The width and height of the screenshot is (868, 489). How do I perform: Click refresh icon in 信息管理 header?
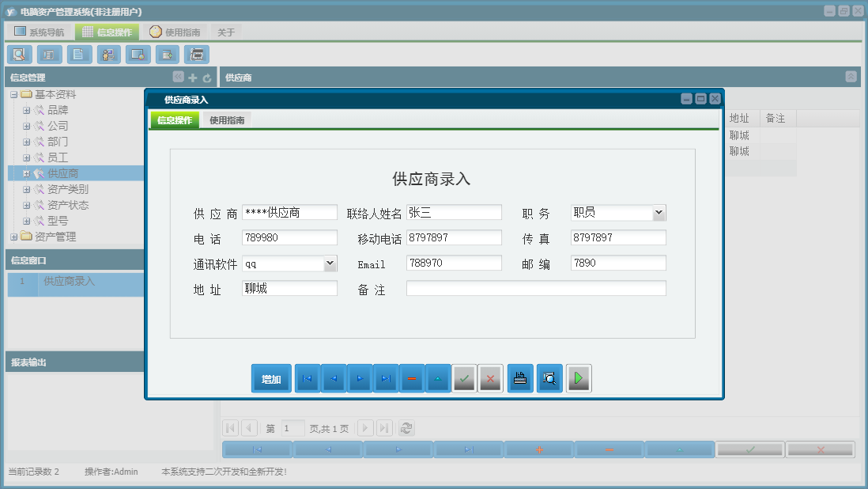pyautogui.click(x=207, y=78)
